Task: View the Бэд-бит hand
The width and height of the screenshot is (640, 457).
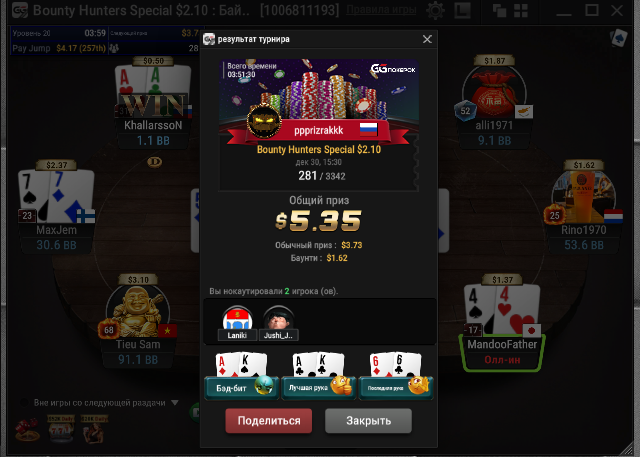Action: [242, 377]
